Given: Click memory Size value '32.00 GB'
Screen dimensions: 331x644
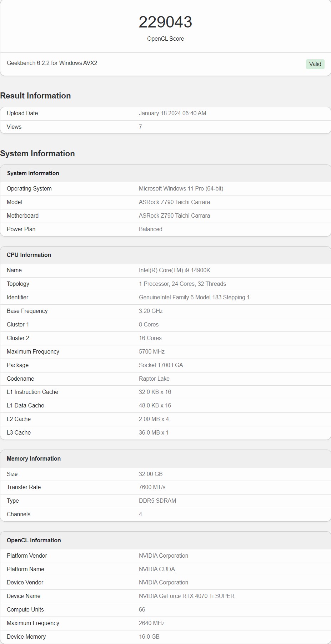Looking at the screenshot, I should (151, 474).
